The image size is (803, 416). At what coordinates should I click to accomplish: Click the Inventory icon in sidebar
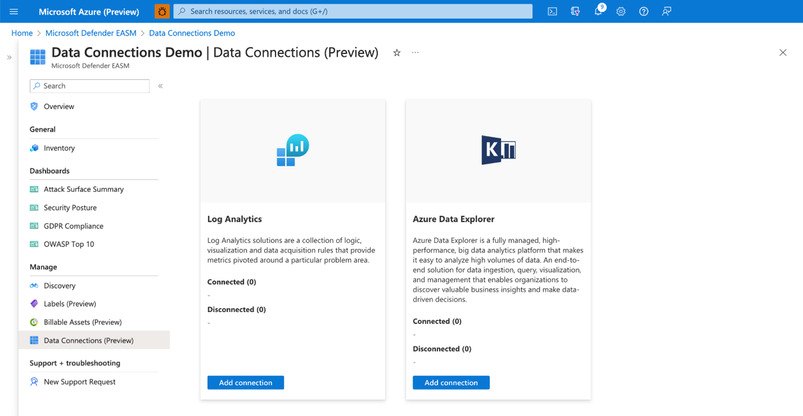pyautogui.click(x=34, y=148)
